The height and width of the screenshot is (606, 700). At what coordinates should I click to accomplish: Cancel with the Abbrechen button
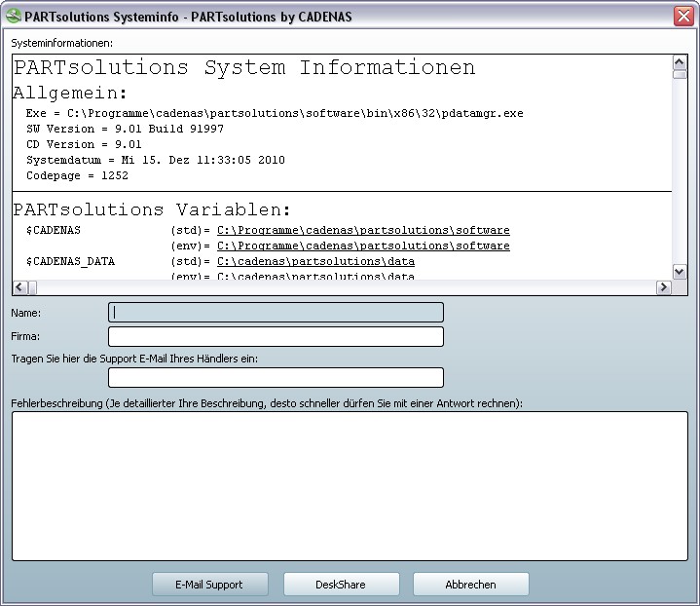(x=470, y=585)
